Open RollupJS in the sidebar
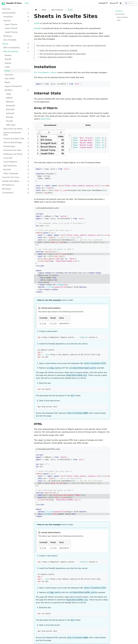The height and width of the screenshot is (644, 138). pyautogui.click(x=10, y=117)
